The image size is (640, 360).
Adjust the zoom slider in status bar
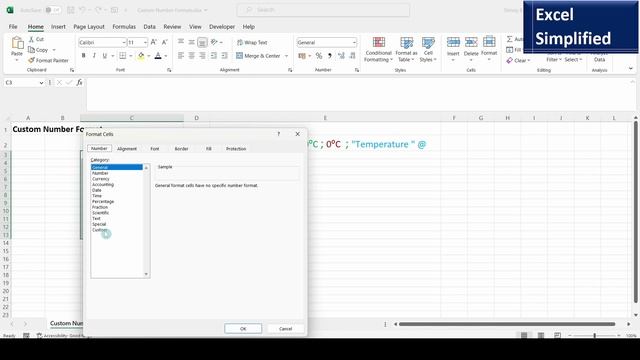[x=594, y=335]
